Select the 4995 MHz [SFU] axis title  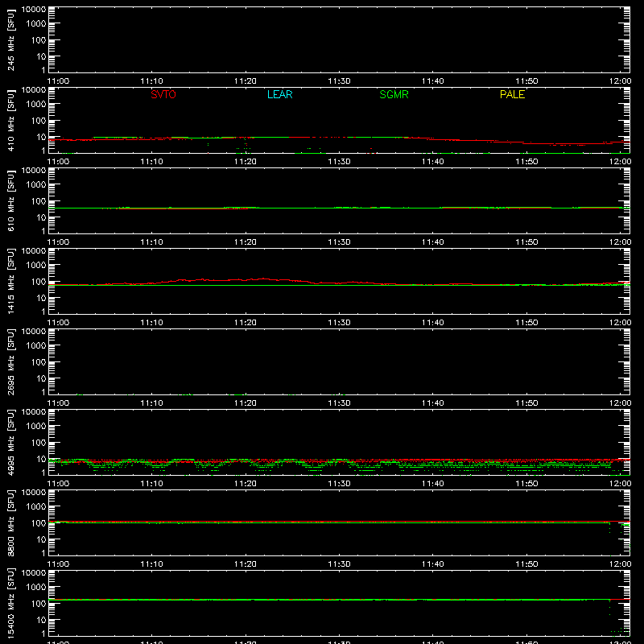click(10, 443)
